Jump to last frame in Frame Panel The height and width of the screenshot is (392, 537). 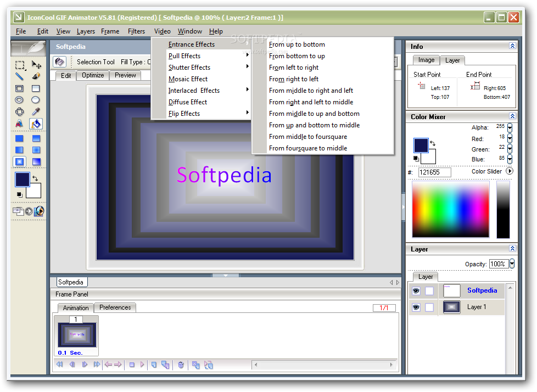(97, 364)
